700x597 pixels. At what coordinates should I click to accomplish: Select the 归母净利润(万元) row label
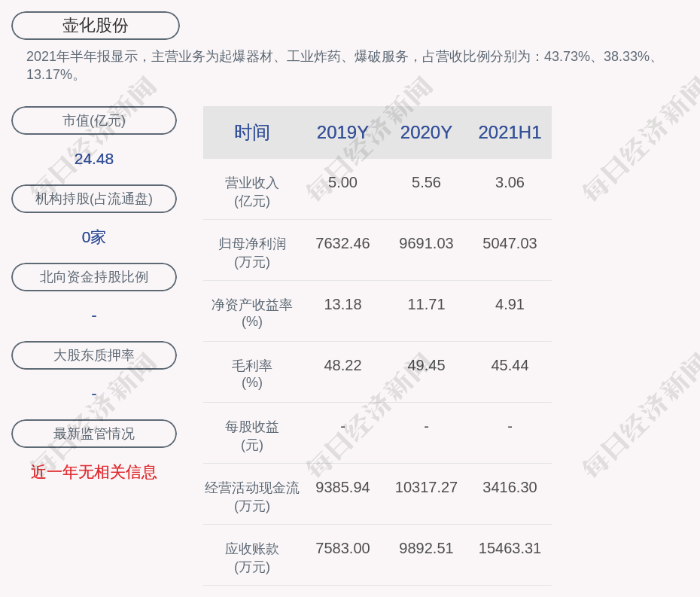[252, 253]
